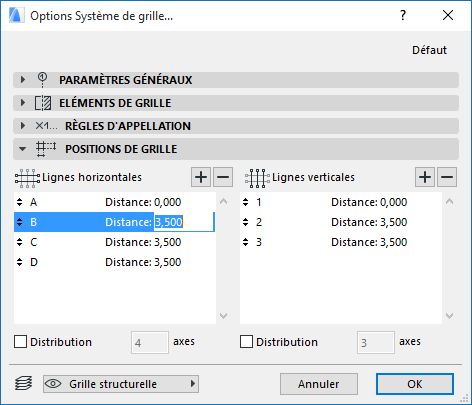
Task: Open help with the question mark
Action: coord(403,15)
